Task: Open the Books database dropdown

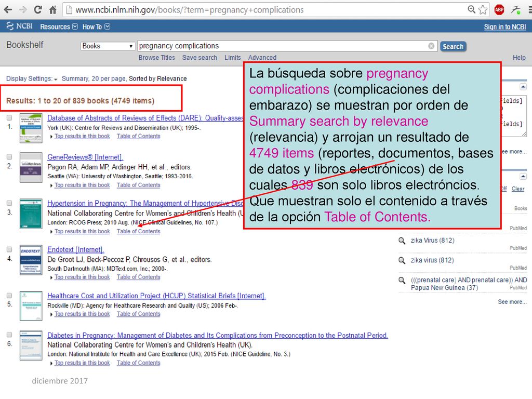Action: click(x=108, y=46)
